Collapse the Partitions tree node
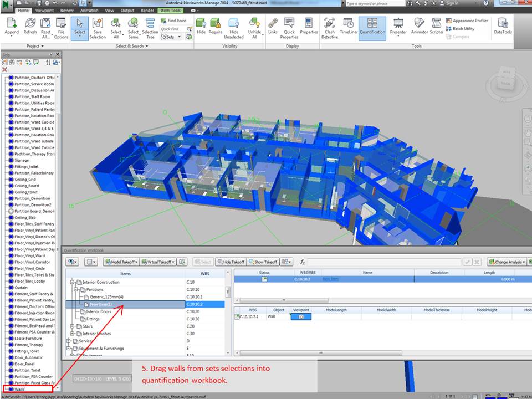The width and height of the screenshot is (532, 399). point(76,289)
